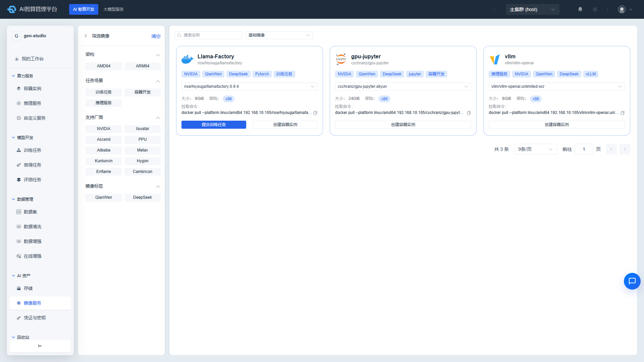644x362 pixels.
Task: Toggle ARM64 architecture filter
Action: click(x=143, y=66)
